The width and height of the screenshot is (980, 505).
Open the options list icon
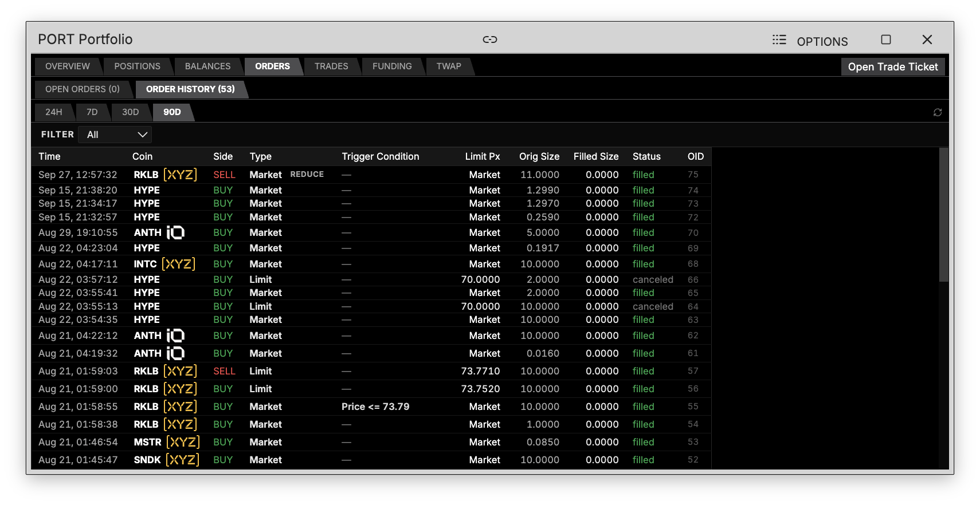click(x=779, y=40)
